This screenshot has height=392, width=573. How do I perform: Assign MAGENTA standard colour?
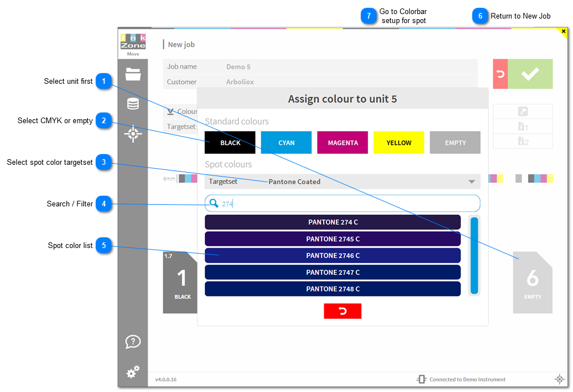coord(342,143)
